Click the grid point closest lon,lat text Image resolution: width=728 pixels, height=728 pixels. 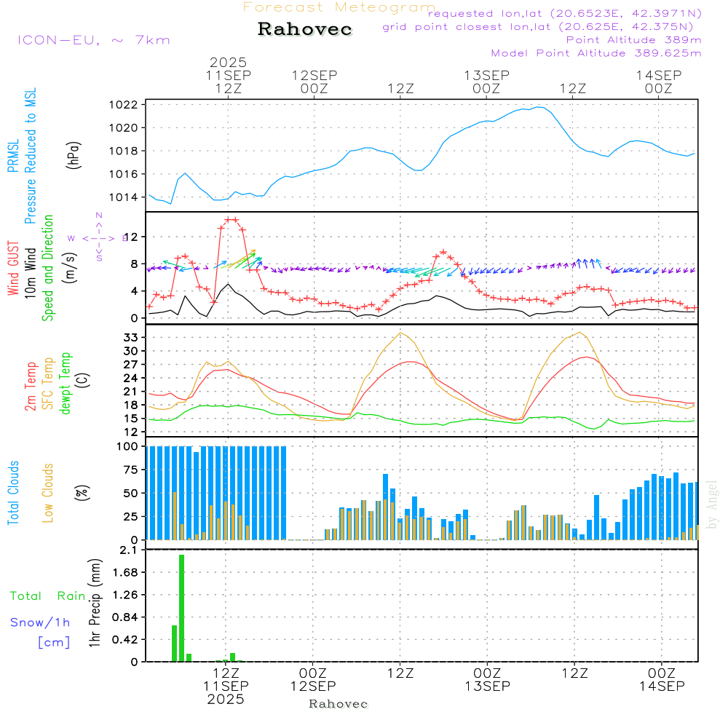click(x=542, y=27)
